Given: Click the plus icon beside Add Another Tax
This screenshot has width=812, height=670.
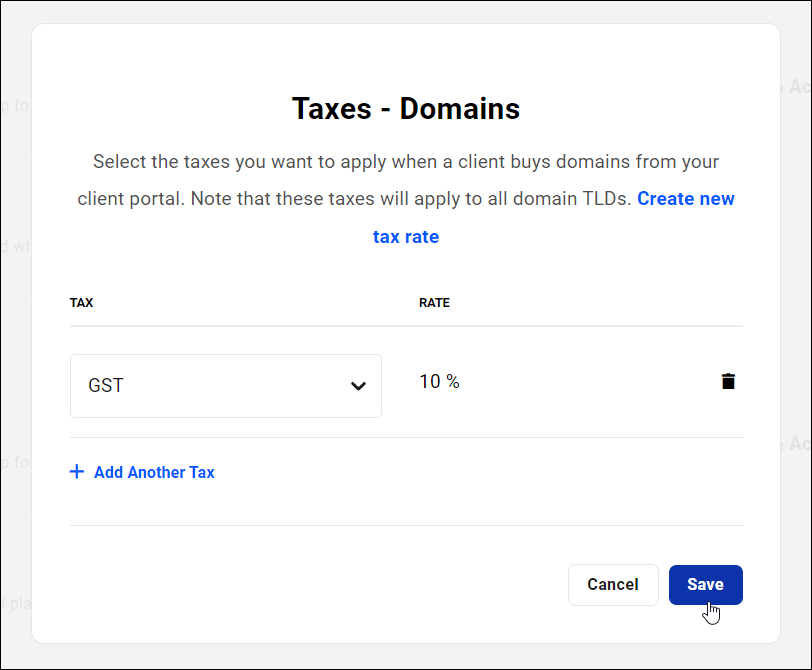Looking at the screenshot, I should (x=77, y=472).
